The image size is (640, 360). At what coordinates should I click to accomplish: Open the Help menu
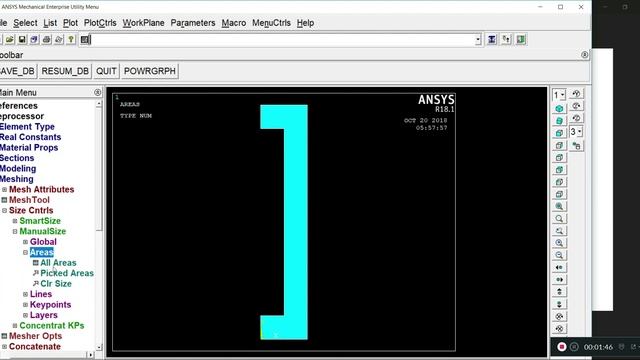305,23
